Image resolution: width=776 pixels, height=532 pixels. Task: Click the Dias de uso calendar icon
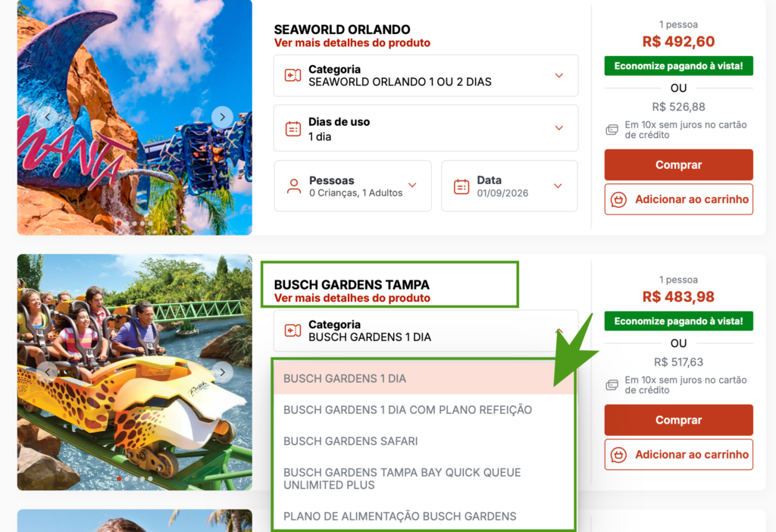pyautogui.click(x=293, y=129)
